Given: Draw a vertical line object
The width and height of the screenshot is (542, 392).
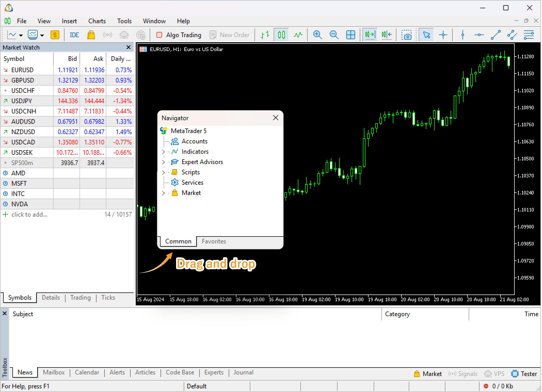Looking at the screenshot, I should click(463, 35).
